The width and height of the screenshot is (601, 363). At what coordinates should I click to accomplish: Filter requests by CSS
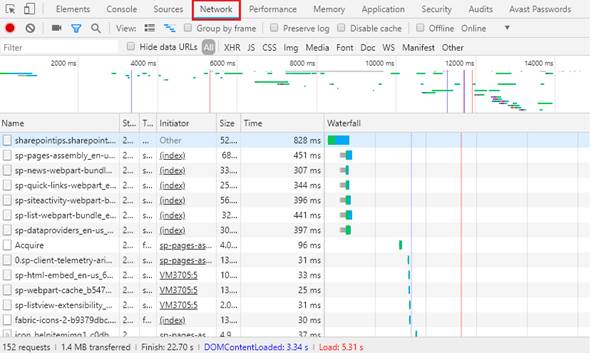(x=269, y=48)
